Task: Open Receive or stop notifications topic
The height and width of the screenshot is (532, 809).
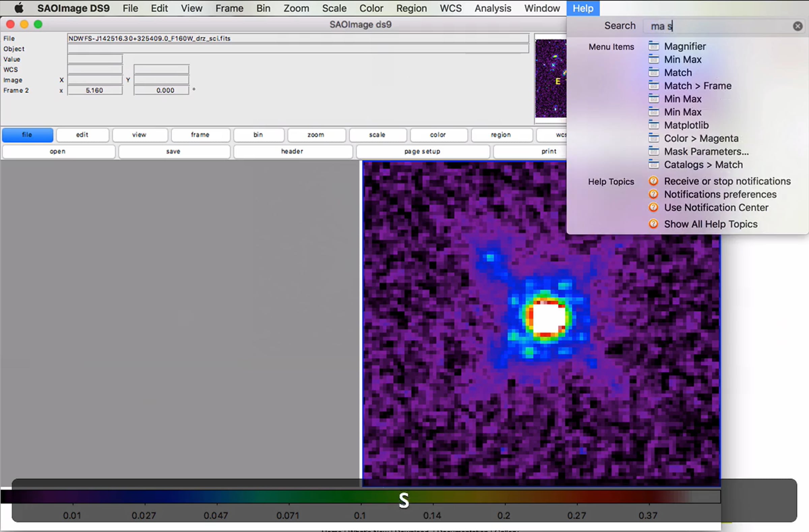Action: pyautogui.click(x=727, y=181)
